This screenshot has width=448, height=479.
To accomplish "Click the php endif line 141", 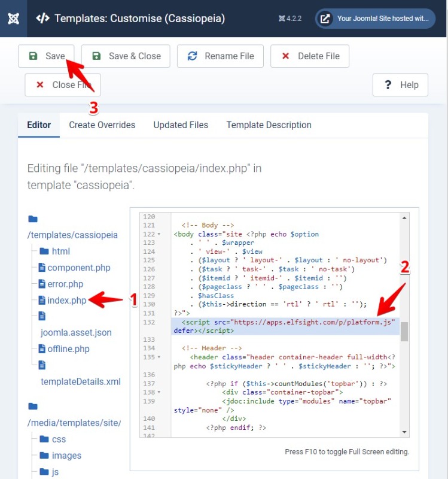I will (236, 428).
